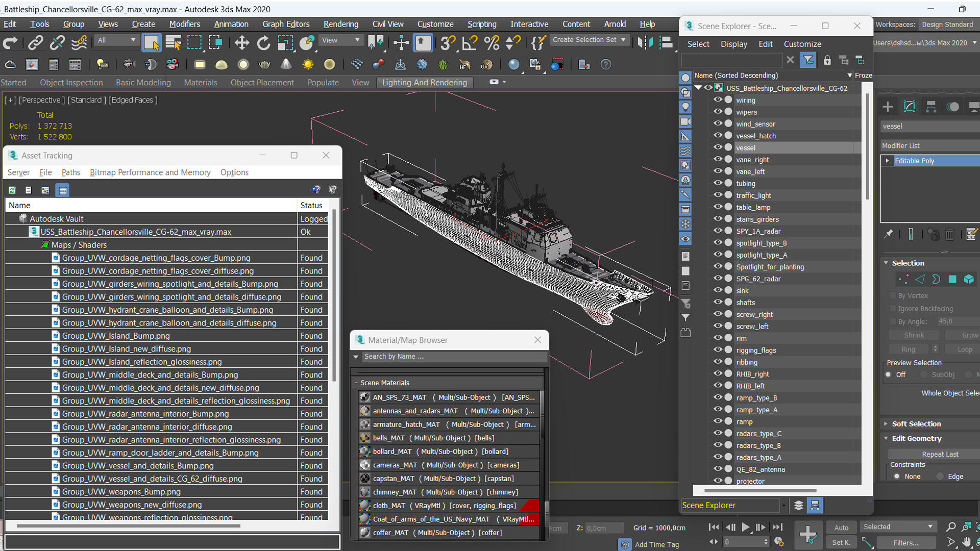Display lights filter in Scene Explorer
Screen dimensions: 980x551
click(685, 107)
